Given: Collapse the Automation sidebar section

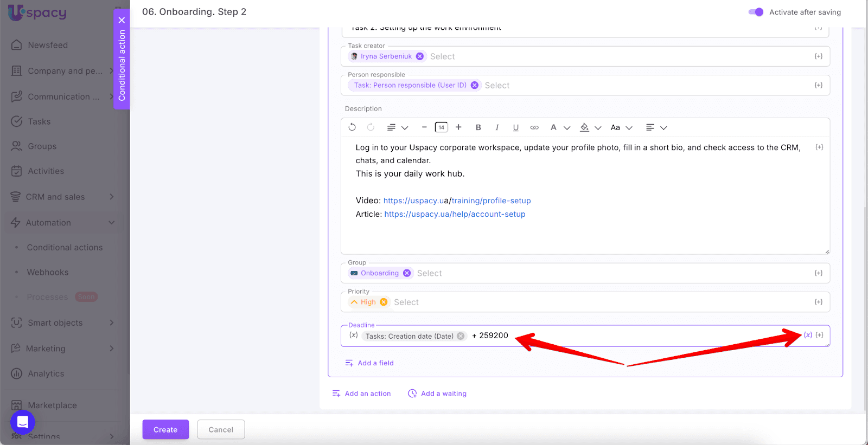Looking at the screenshot, I should click(111, 223).
